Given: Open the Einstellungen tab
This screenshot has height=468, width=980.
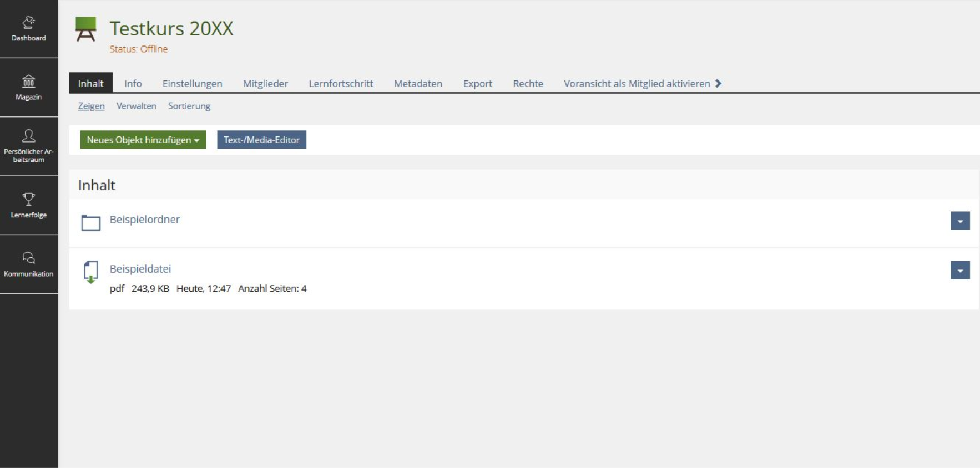Looking at the screenshot, I should click(x=192, y=83).
